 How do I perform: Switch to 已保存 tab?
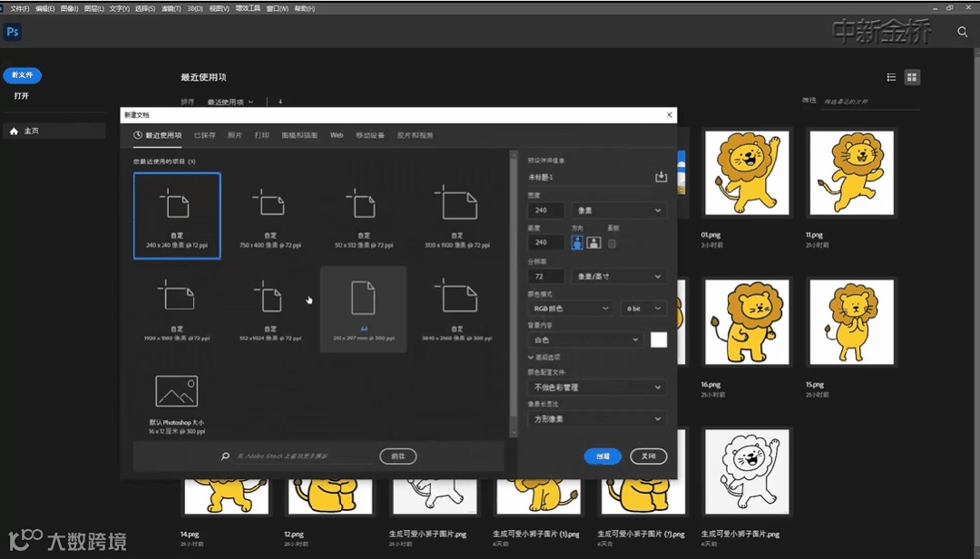tap(204, 135)
